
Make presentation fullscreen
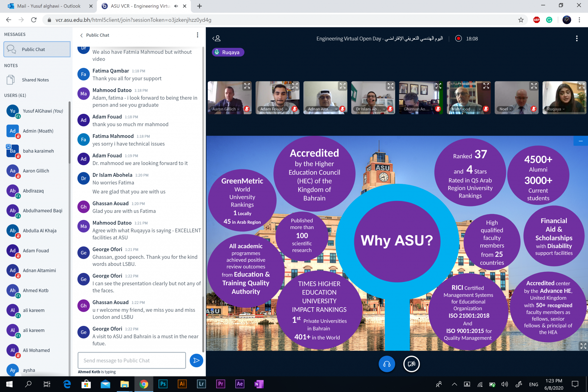point(583,346)
